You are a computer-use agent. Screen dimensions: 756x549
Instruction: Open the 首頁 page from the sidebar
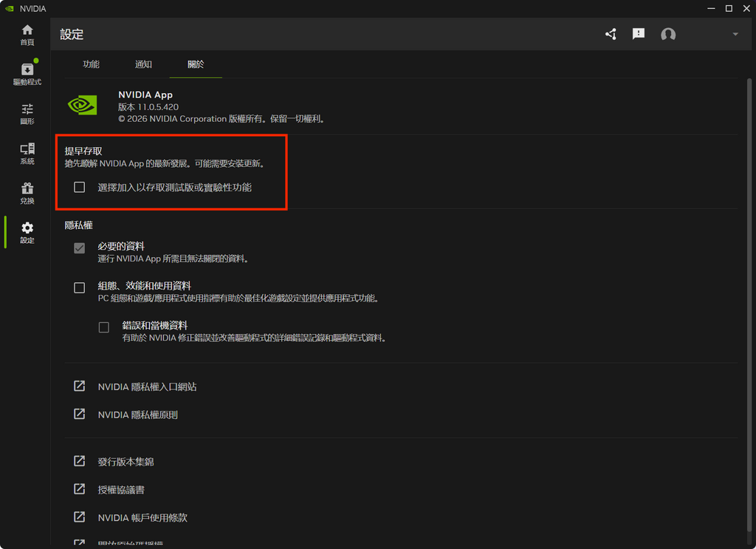tap(27, 35)
